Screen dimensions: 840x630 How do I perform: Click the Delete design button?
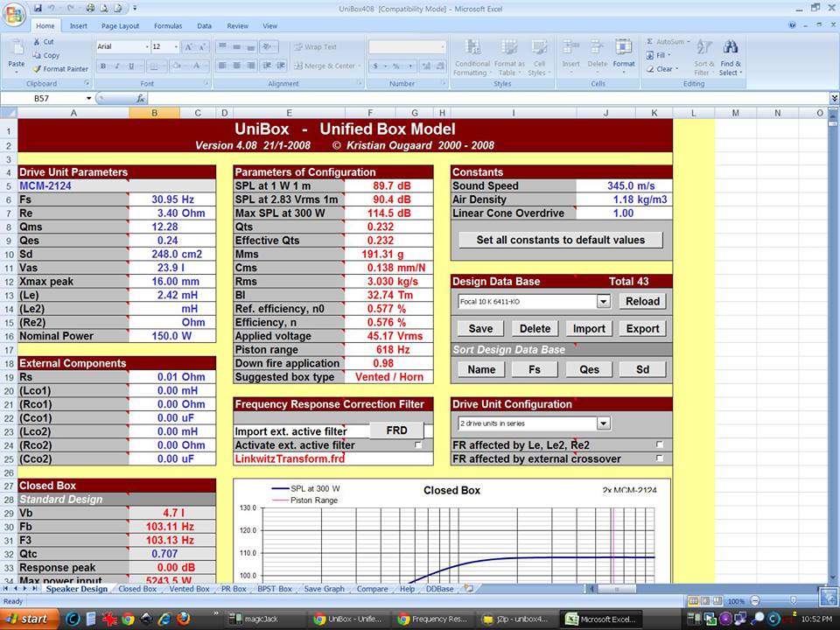535,329
